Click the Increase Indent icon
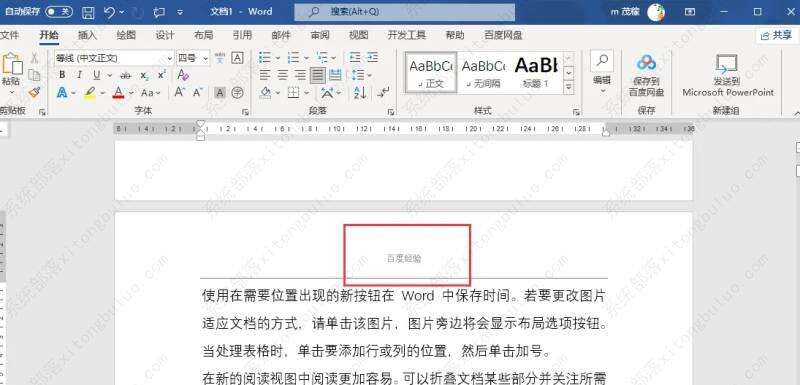This screenshot has width=800, height=385. point(372,57)
